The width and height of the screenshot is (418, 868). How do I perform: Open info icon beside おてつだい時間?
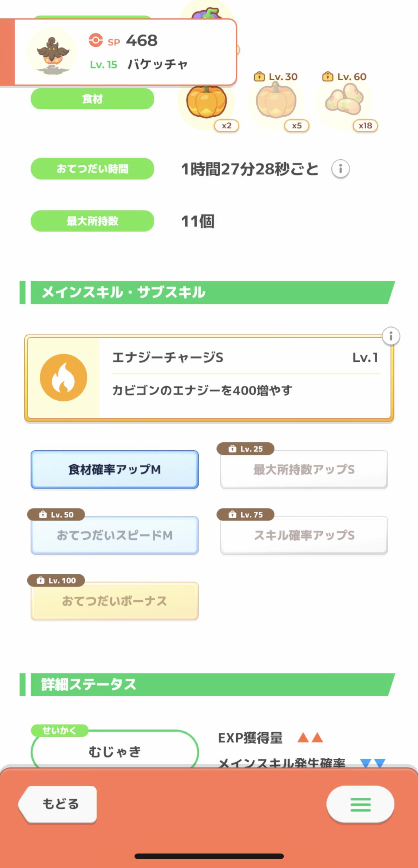coord(340,169)
